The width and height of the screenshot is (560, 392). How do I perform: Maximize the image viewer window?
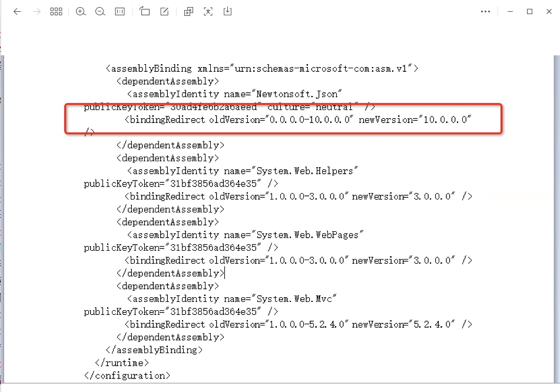[529, 12]
